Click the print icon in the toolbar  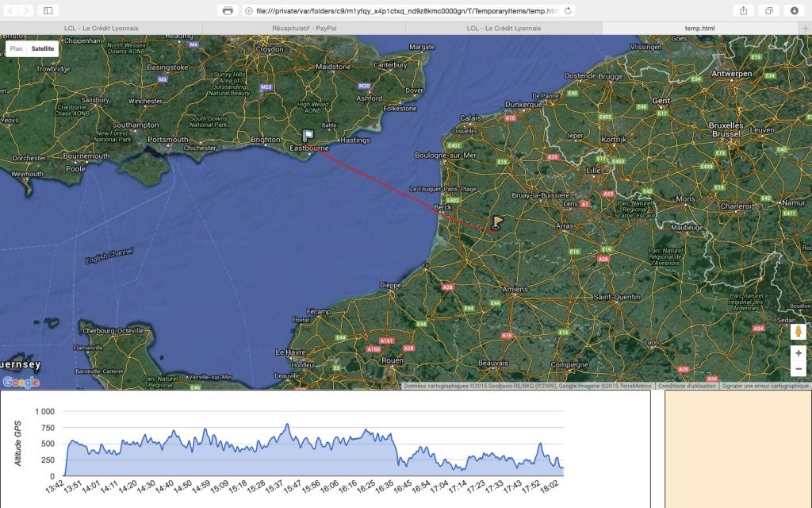pos(228,10)
